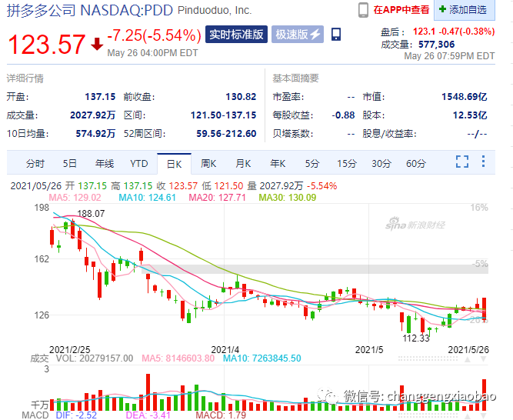The image size is (513, 420).
Task: Click the DEA: -3.41 label
Action: coord(148,415)
